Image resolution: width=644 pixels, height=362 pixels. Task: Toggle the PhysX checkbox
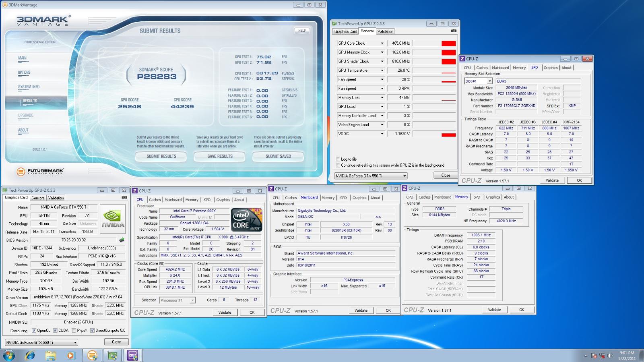[x=74, y=331]
